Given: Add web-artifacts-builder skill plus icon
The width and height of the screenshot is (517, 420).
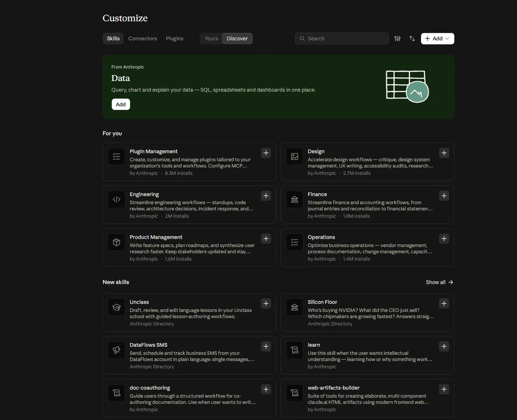Looking at the screenshot, I should (444, 389).
